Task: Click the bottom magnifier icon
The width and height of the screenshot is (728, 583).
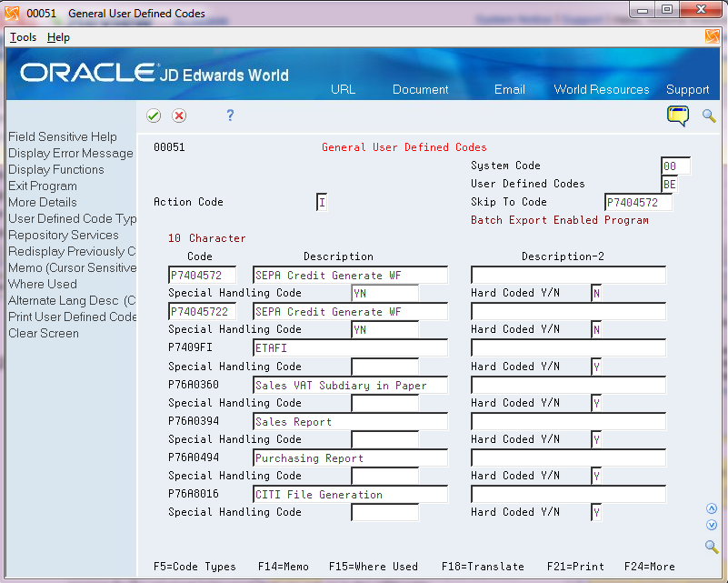Action: pos(712,547)
